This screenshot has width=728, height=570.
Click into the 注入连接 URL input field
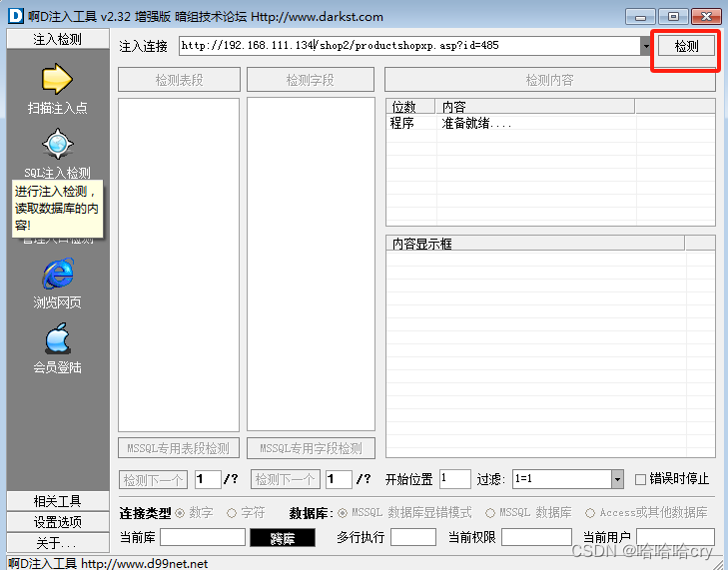pyautogui.click(x=409, y=46)
